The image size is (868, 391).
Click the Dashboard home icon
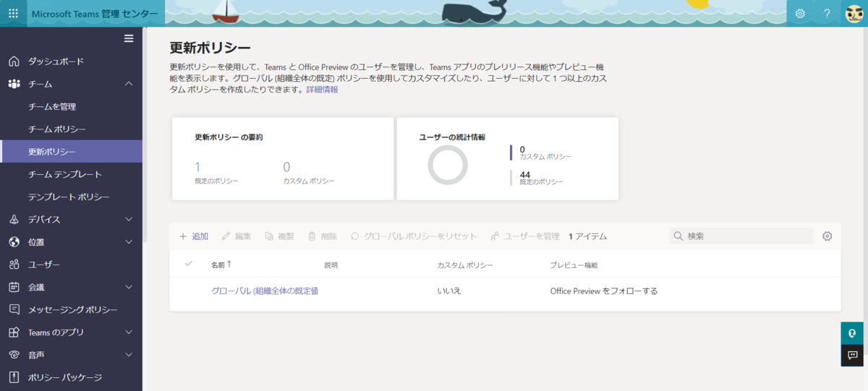pos(14,61)
